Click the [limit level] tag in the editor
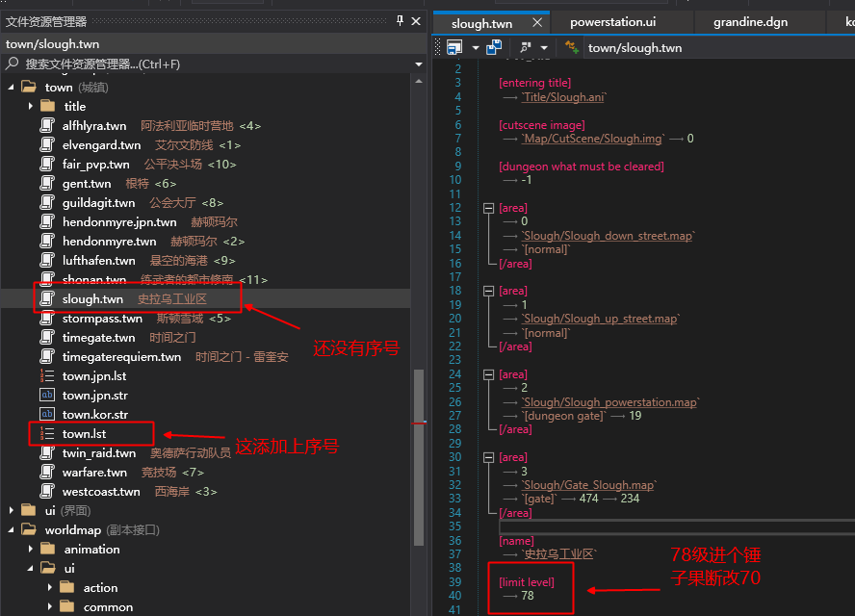 point(527,581)
